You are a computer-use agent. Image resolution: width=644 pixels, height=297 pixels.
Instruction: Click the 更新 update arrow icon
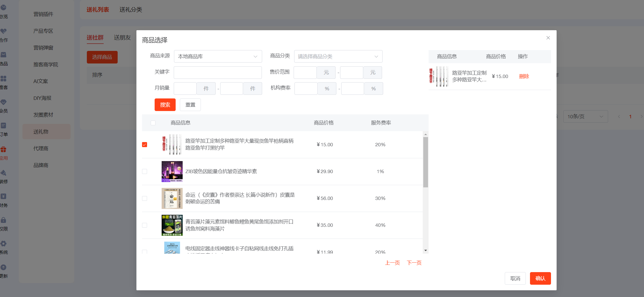[3, 267]
